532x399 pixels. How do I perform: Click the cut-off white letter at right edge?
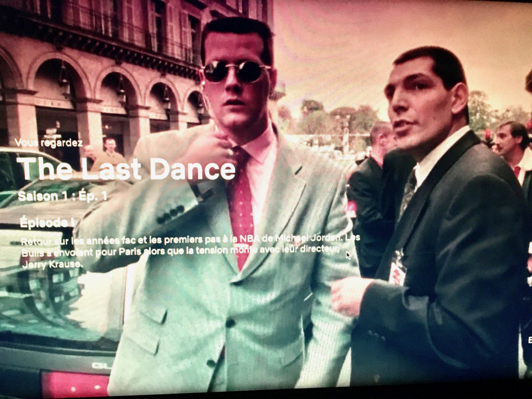pyautogui.click(x=529, y=340)
